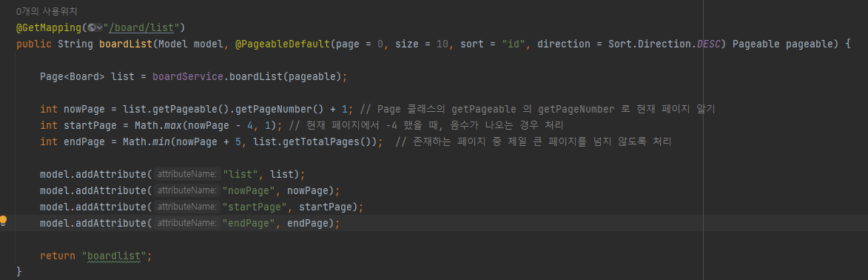Click the @GetMapping annotation
868x280 pixels.
tap(50, 27)
